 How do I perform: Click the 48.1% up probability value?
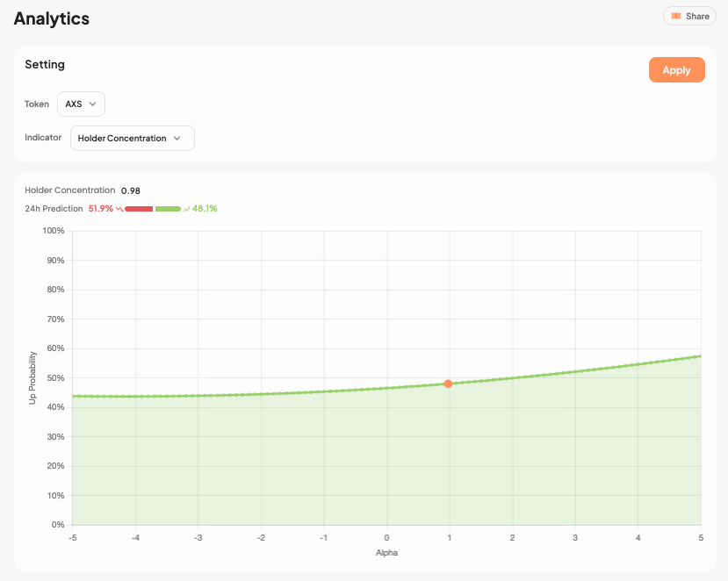coord(205,209)
